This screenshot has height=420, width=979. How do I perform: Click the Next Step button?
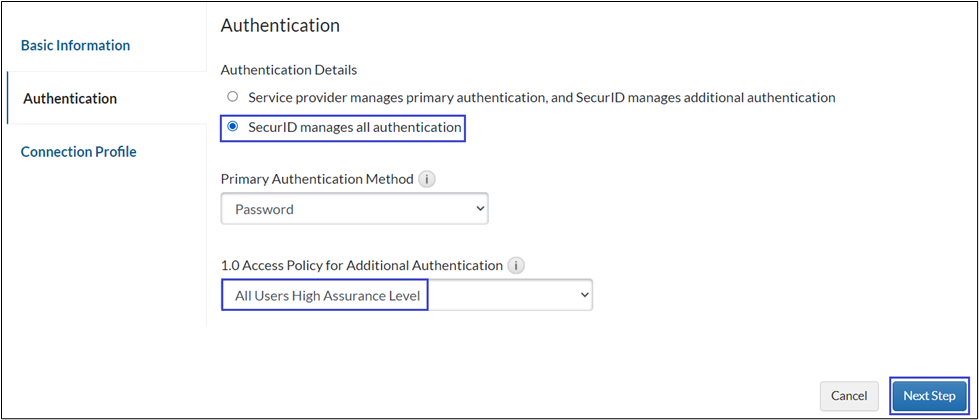pyautogui.click(x=929, y=396)
